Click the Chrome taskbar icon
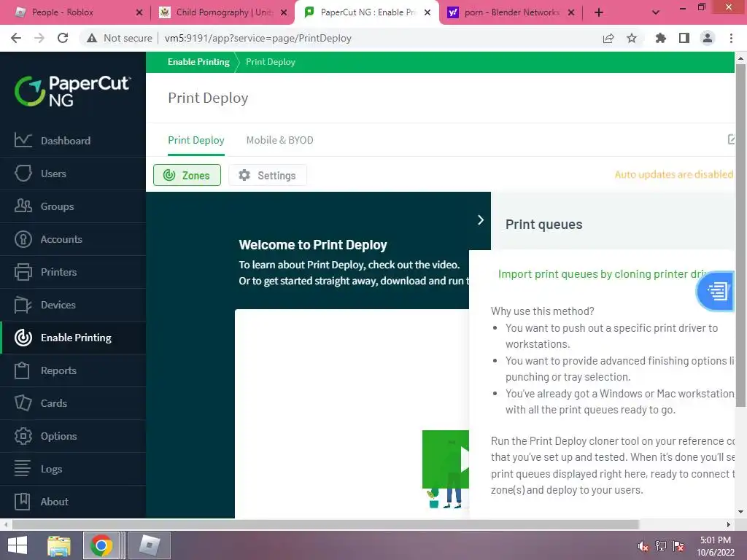The image size is (747, 560). [101, 545]
